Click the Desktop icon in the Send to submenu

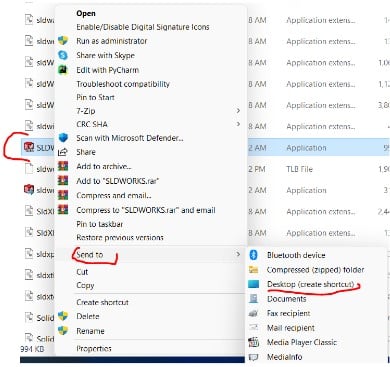[x=254, y=284]
